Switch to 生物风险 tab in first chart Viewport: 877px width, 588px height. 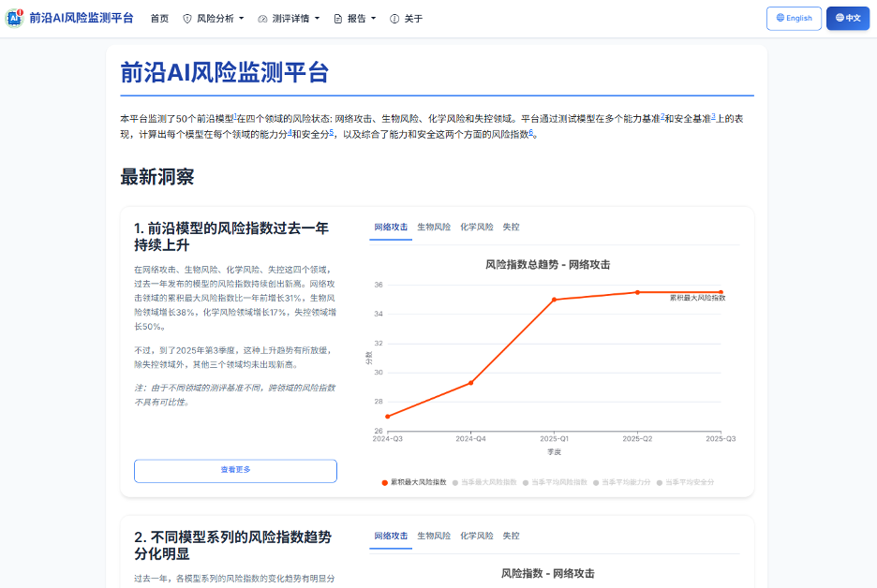(x=434, y=227)
